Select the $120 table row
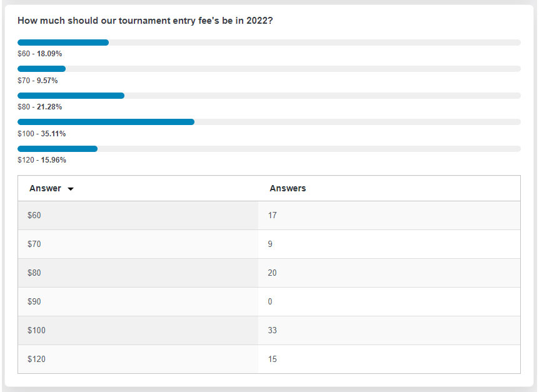Viewport: 539px width, 392px height. pyautogui.click(x=269, y=359)
